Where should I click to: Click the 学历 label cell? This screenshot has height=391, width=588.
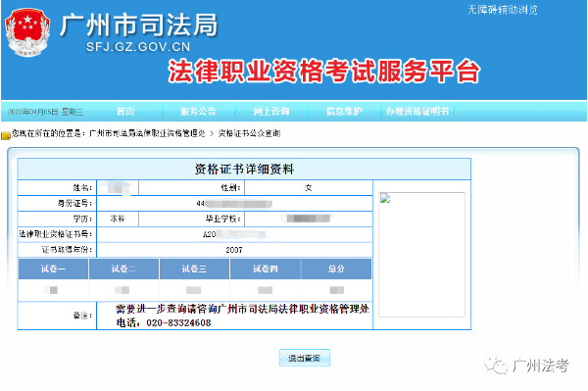57,219
